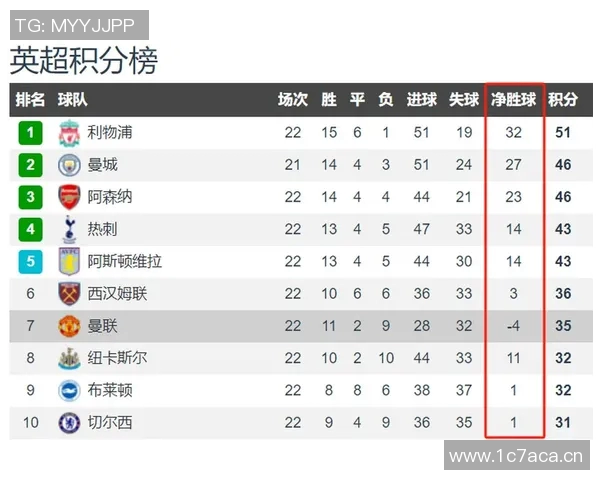Sort by 净胜球 column header

pos(513,100)
